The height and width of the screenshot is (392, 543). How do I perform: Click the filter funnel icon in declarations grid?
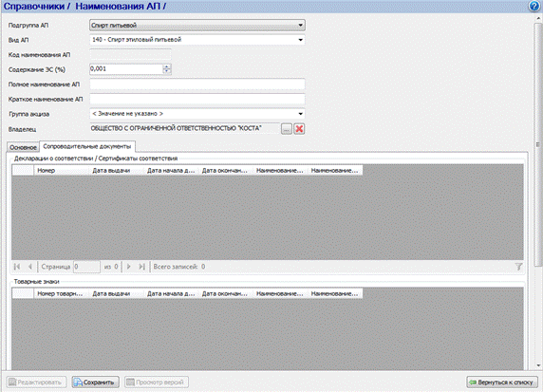[x=518, y=267]
